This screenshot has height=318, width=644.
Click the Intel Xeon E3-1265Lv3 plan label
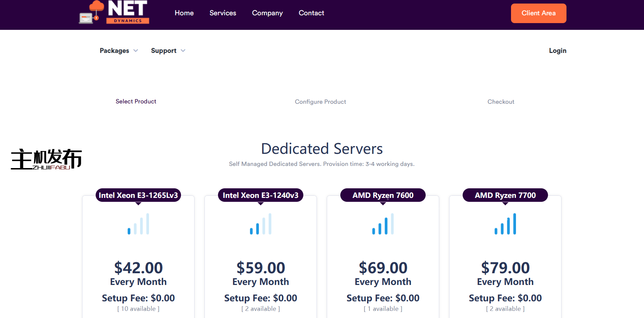pos(138,195)
